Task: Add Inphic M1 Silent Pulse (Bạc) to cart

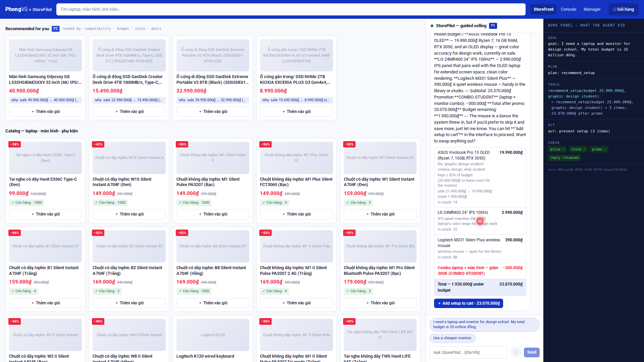Action: 213,214
